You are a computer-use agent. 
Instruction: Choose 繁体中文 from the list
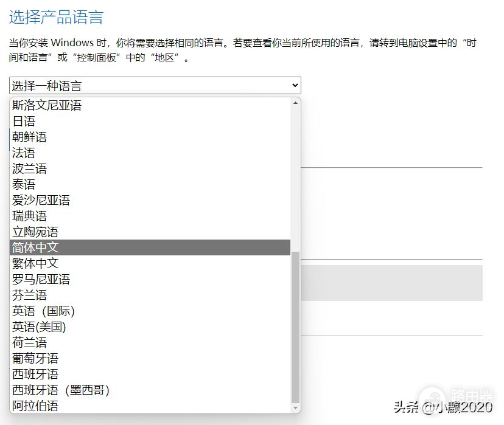coord(150,263)
